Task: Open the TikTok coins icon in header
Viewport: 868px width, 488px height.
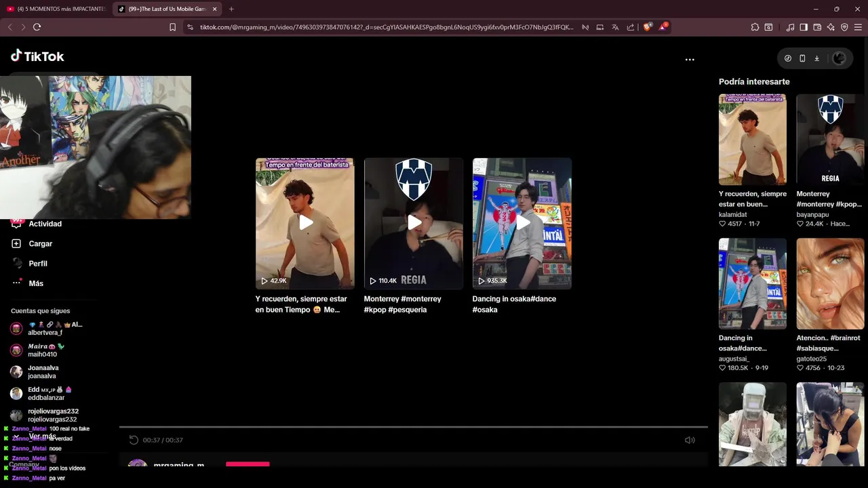Action: point(787,58)
